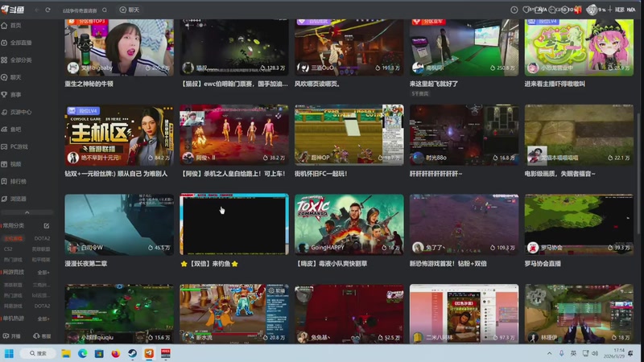Open Steam from taskbar

[x=132, y=353]
